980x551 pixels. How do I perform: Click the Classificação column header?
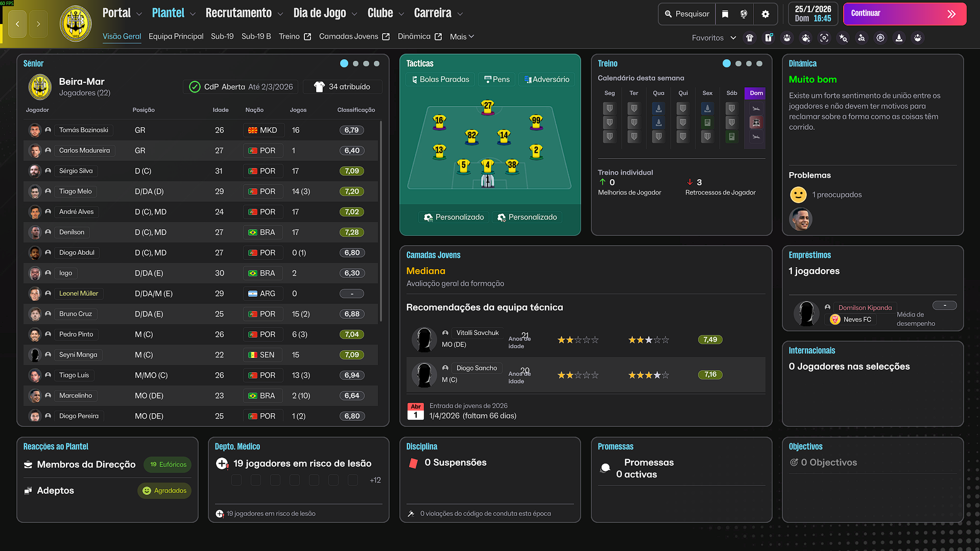point(356,110)
